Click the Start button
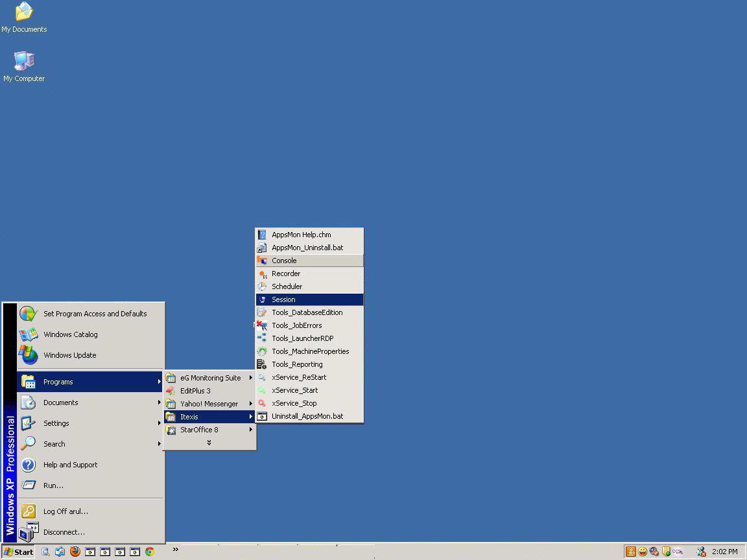The image size is (747, 560). point(19,552)
